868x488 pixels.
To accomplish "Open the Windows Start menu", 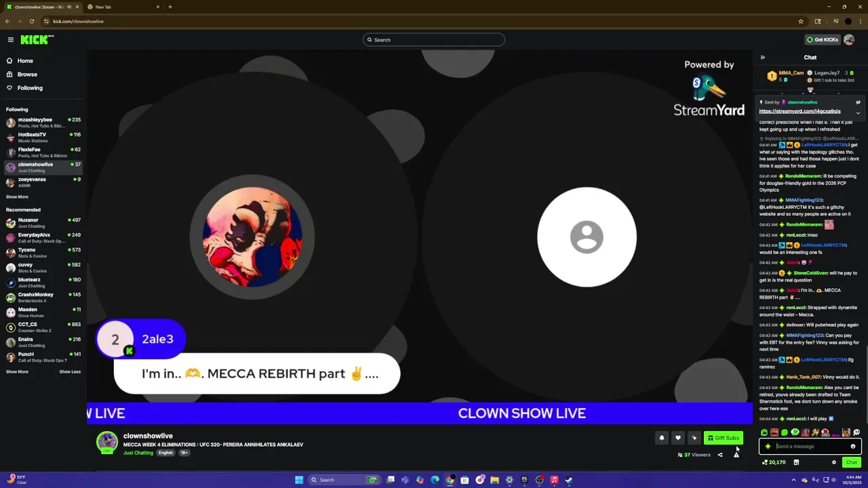I will pos(298,480).
